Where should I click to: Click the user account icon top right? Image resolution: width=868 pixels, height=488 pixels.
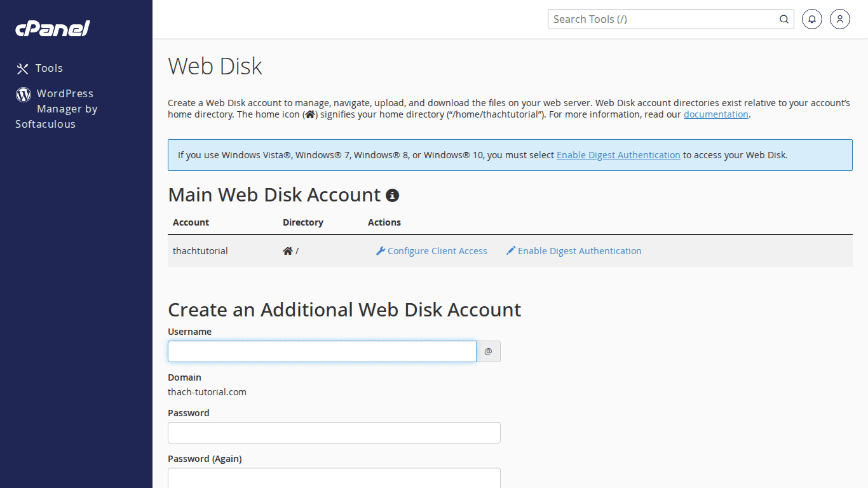tap(839, 19)
